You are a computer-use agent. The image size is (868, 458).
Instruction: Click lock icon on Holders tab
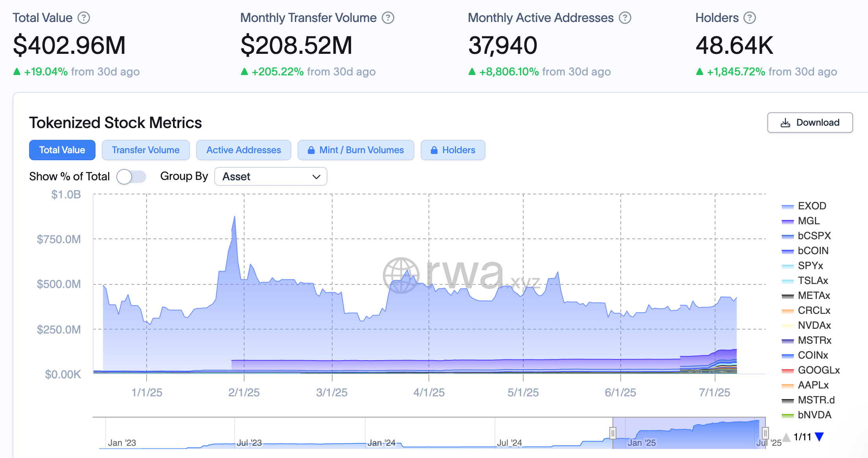point(434,150)
